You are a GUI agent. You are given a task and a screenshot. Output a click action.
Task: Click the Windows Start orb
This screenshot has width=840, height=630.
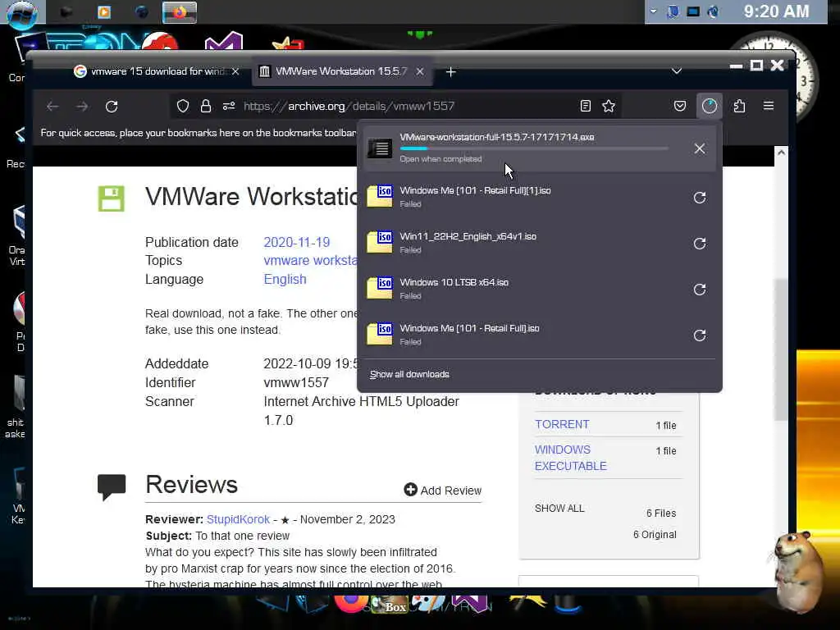click(x=22, y=13)
